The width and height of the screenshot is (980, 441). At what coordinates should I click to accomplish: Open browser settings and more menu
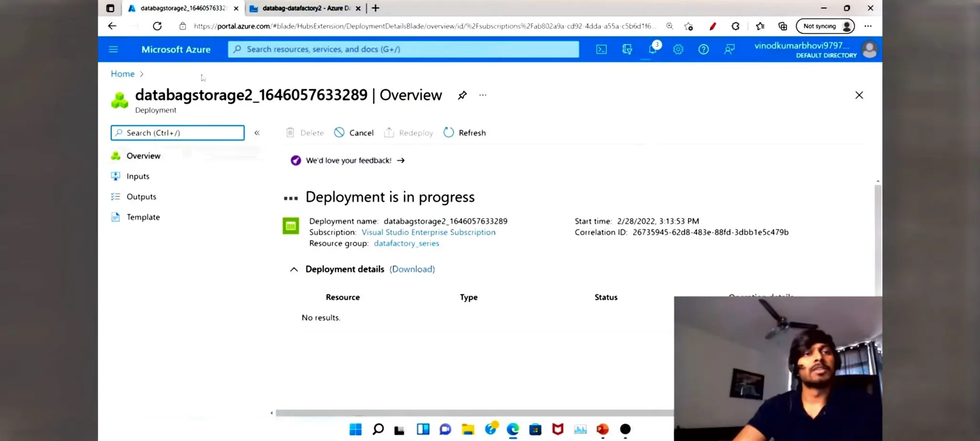(868, 26)
